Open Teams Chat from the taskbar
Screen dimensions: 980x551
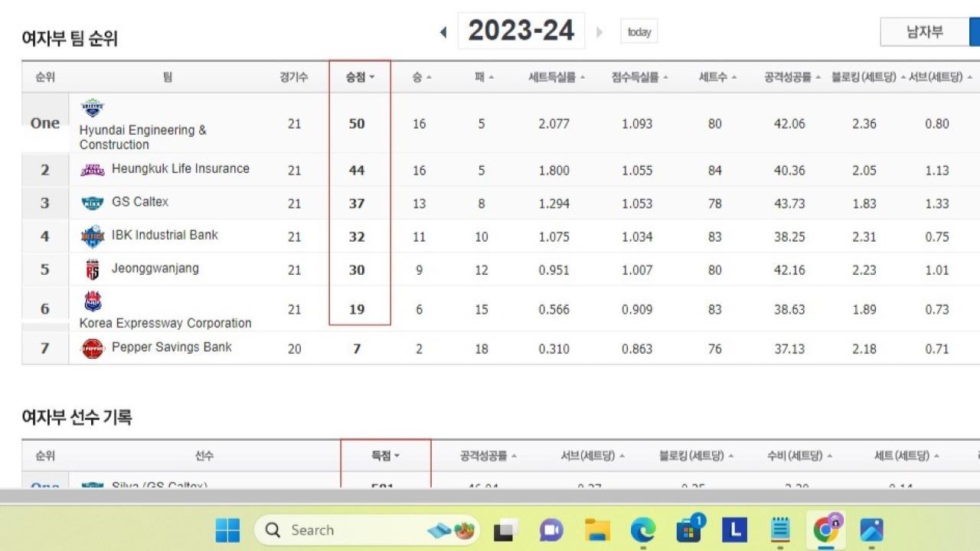click(x=551, y=530)
